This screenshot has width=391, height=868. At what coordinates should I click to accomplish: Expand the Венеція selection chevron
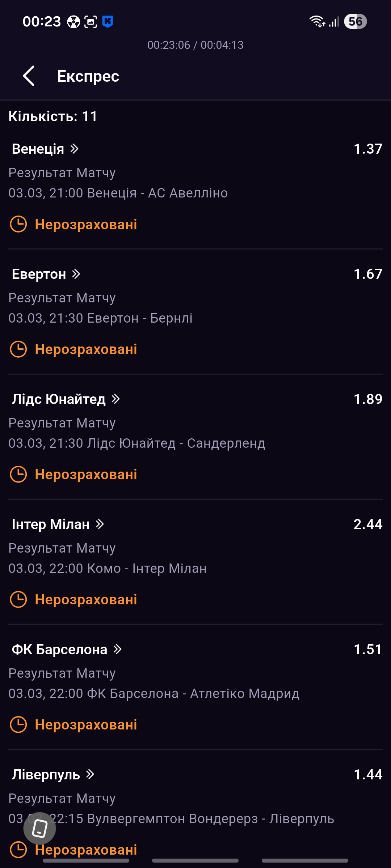tap(74, 149)
